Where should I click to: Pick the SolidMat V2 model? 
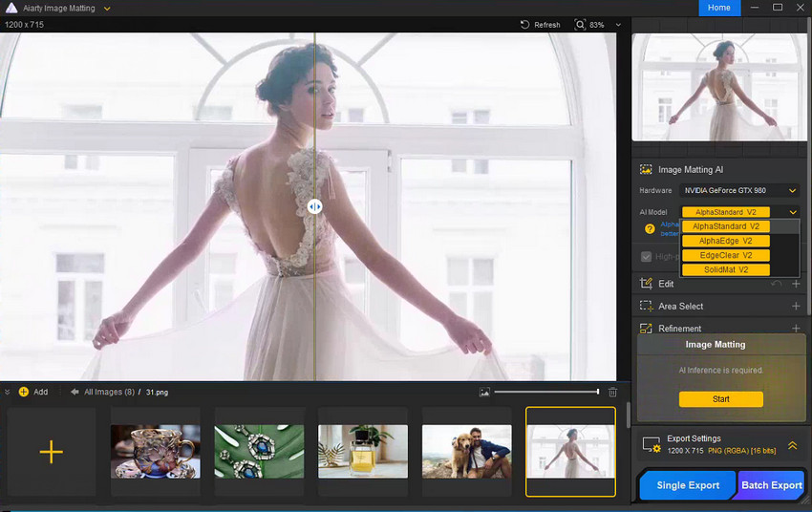[x=725, y=269]
